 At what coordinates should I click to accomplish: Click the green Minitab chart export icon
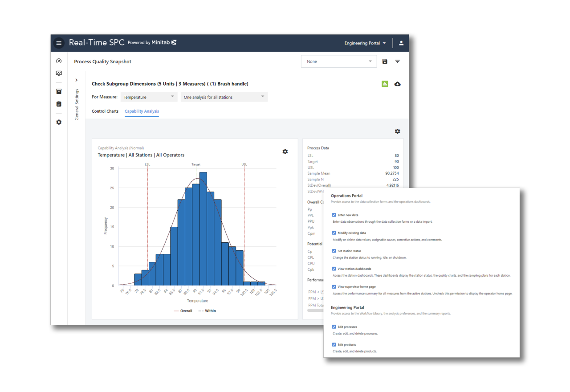(x=384, y=84)
